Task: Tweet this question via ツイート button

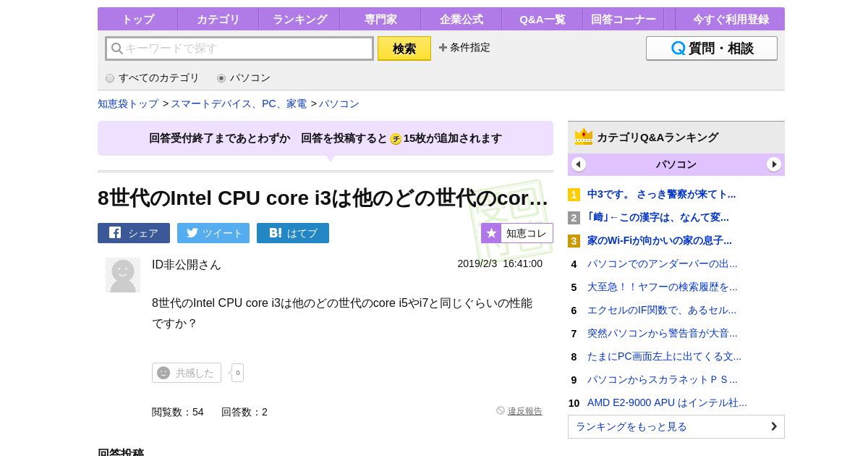Action: pos(213,233)
